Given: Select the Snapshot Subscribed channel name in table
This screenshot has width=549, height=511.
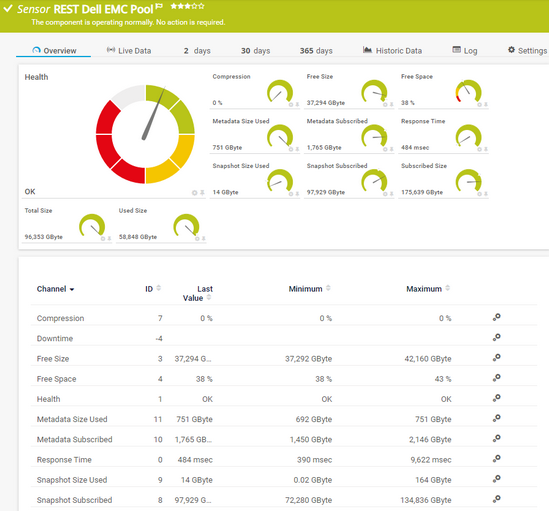Looking at the screenshot, I should 74,500.
